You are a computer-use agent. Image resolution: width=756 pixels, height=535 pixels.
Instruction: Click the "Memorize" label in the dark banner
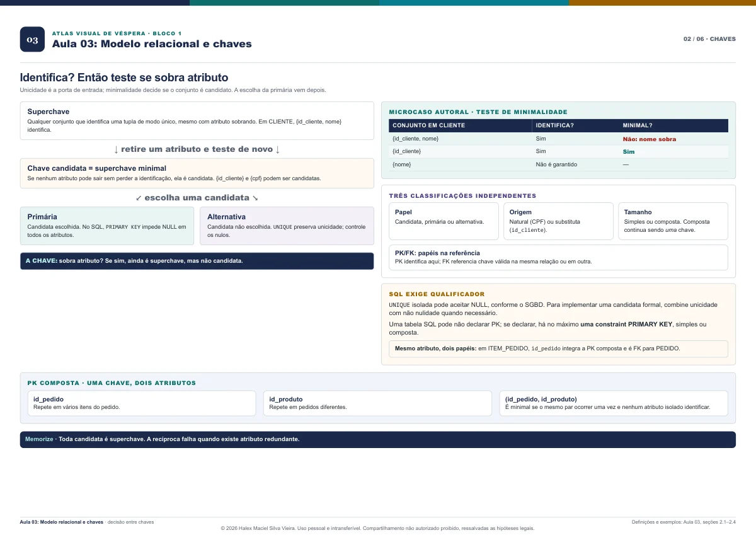coord(39,439)
